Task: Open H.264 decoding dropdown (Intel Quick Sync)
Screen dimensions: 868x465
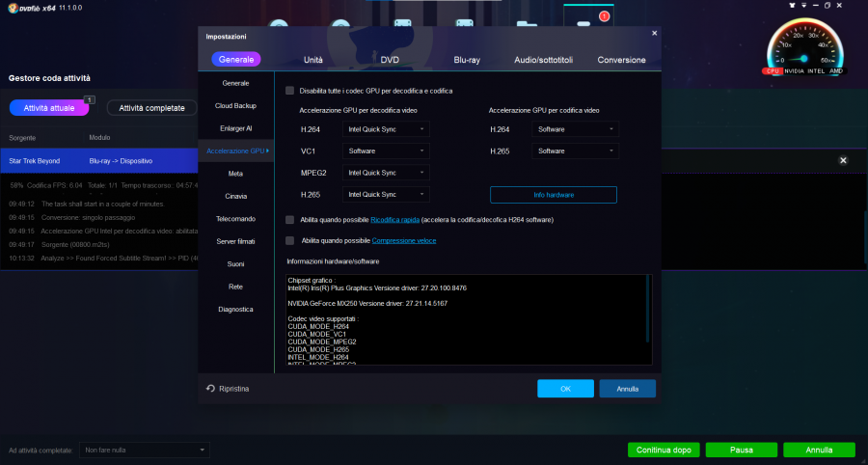Action: (x=386, y=129)
